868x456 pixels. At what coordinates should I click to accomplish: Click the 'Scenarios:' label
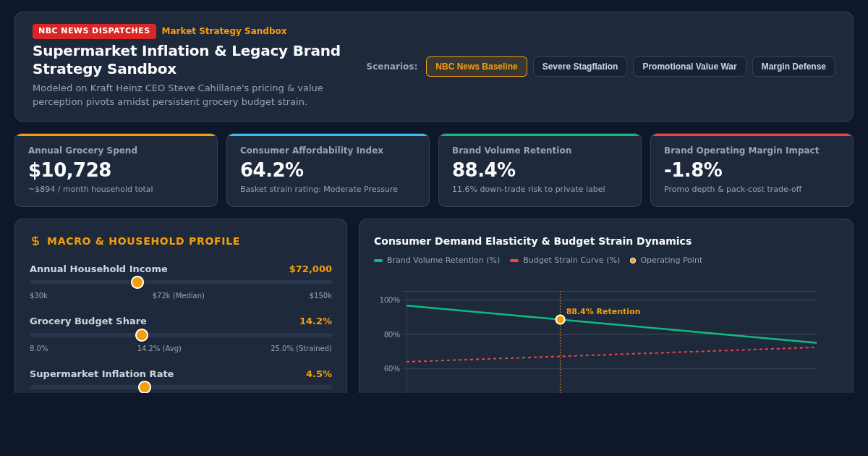click(392, 67)
